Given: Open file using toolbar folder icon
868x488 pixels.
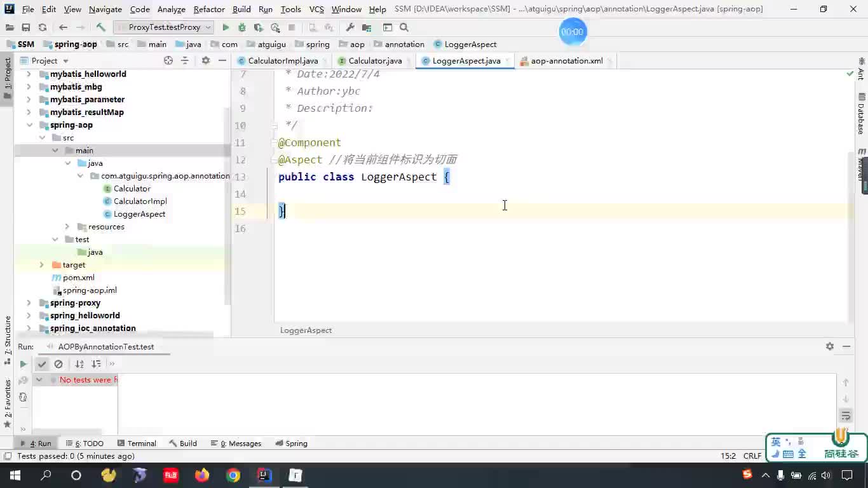Looking at the screenshot, I should [x=9, y=27].
